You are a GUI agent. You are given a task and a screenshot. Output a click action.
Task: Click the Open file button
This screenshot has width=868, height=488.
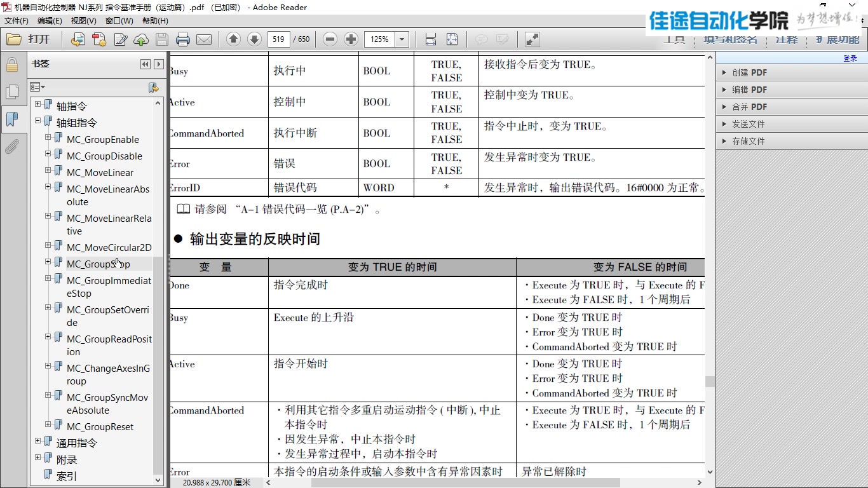[29, 39]
